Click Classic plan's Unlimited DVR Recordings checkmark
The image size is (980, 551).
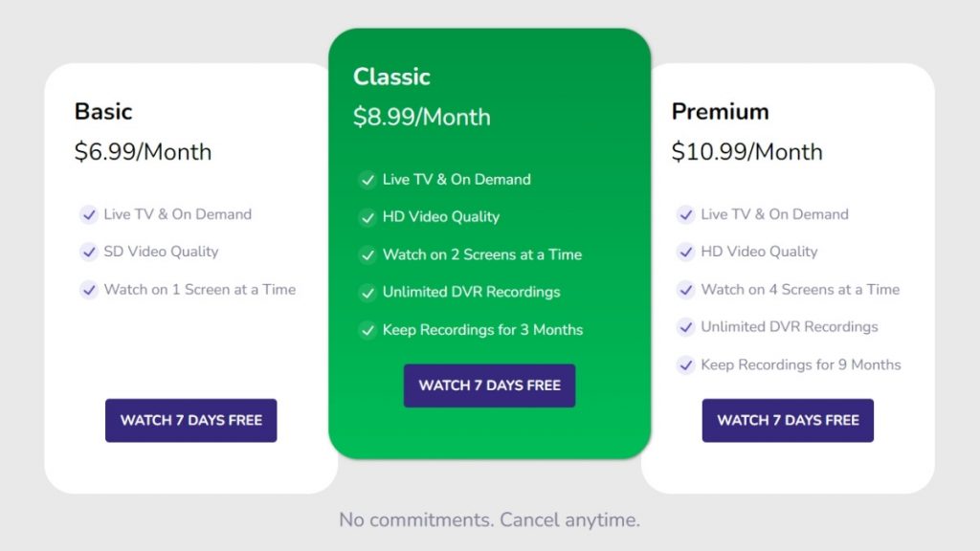pos(367,293)
